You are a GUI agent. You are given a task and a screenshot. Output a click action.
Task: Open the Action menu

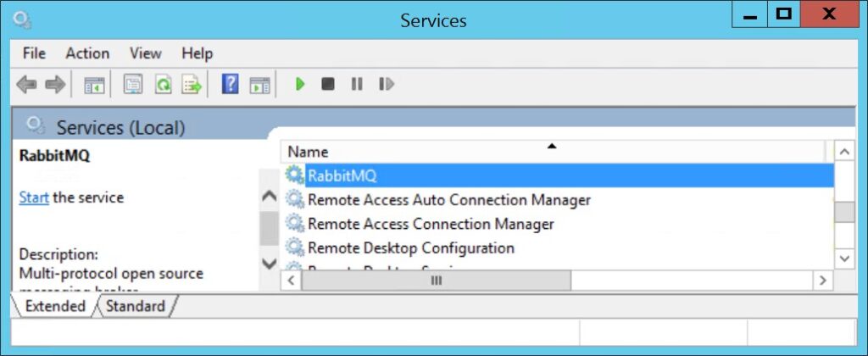click(x=87, y=53)
